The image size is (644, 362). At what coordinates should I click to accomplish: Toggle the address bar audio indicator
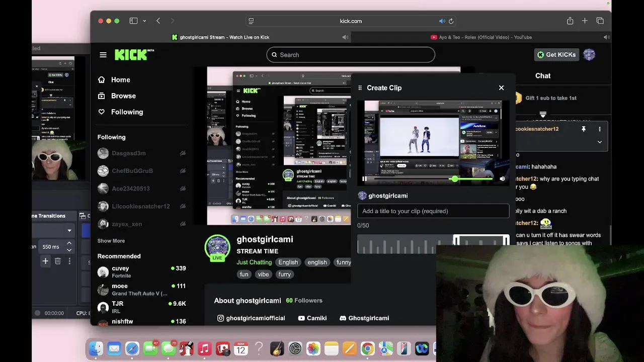point(442,21)
